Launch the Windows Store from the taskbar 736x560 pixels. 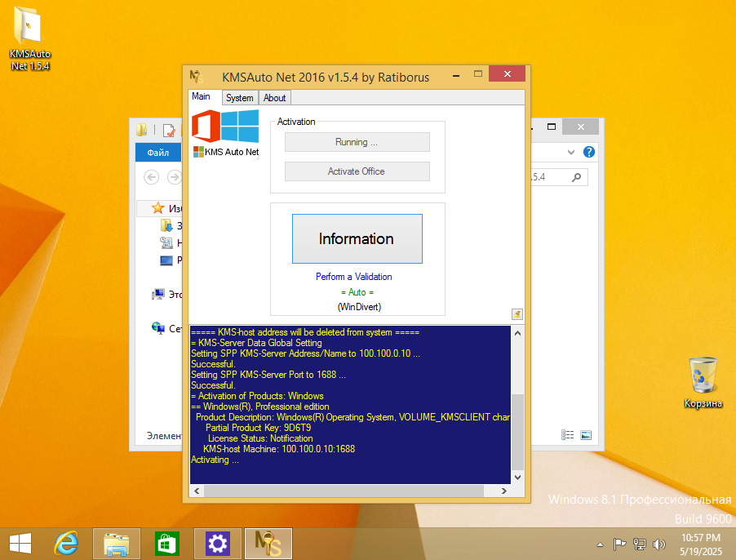[x=166, y=542]
